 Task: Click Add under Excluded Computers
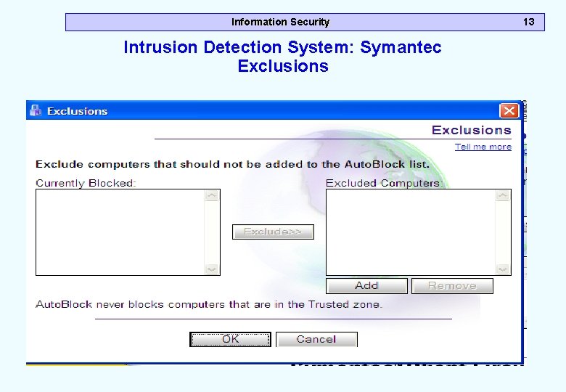366,286
